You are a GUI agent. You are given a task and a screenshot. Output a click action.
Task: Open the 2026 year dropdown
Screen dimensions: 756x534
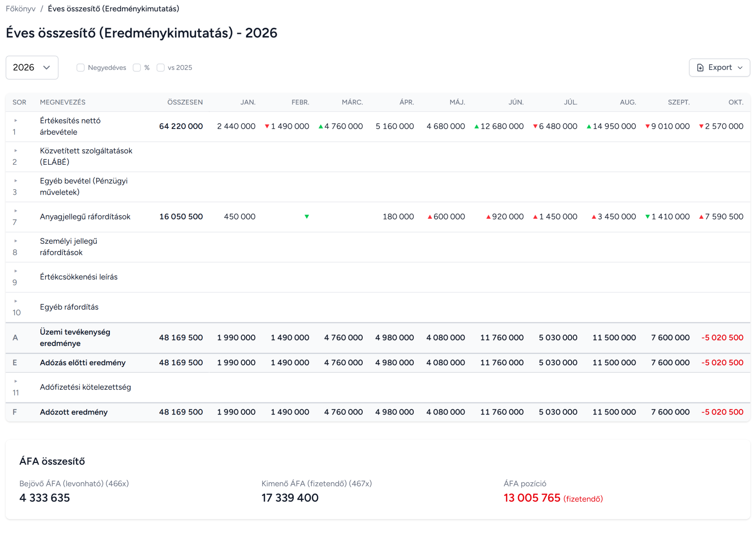click(32, 68)
